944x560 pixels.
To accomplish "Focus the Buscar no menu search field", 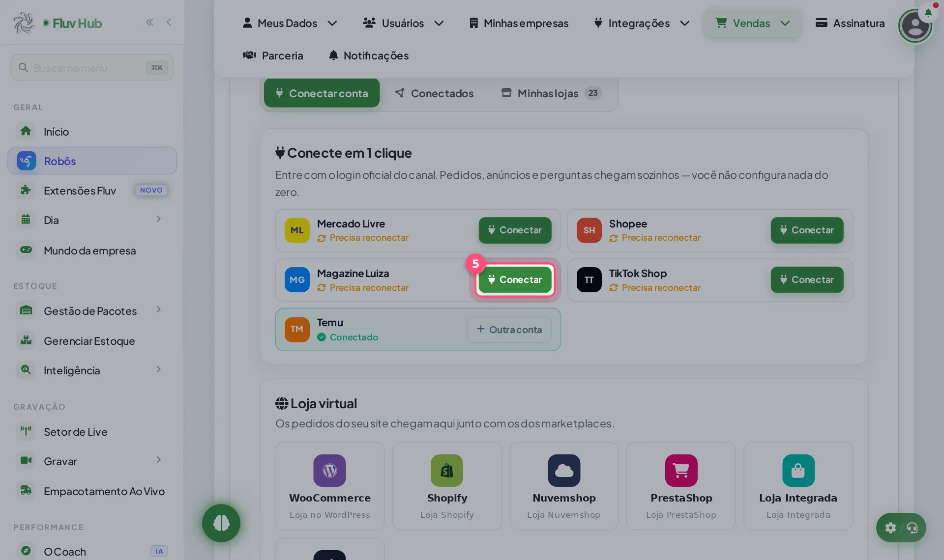I will pyautogui.click(x=92, y=68).
